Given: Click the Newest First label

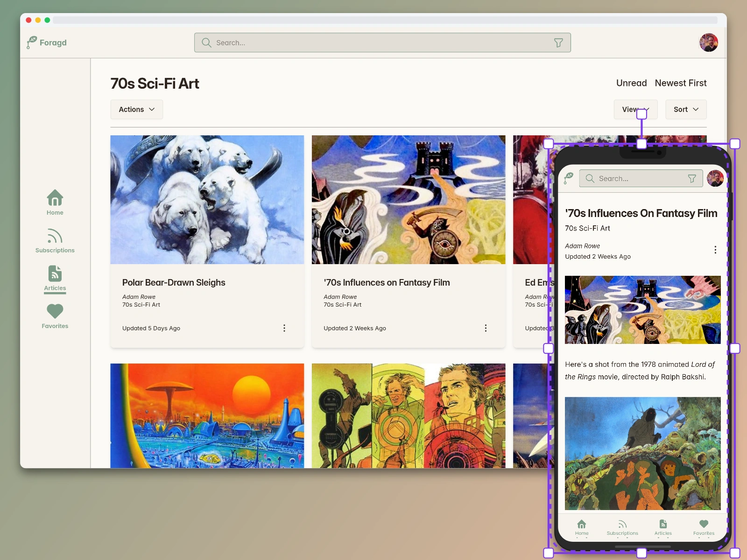Looking at the screenshot, I should pos(680,83).
